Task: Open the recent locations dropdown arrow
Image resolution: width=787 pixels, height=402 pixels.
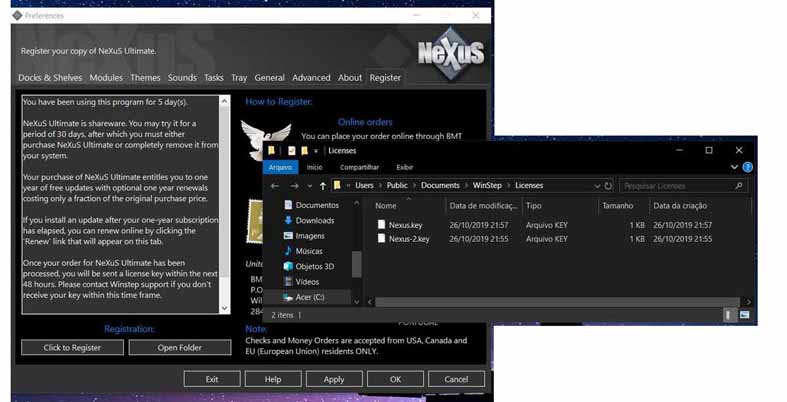Action: (x=308, y=186)
